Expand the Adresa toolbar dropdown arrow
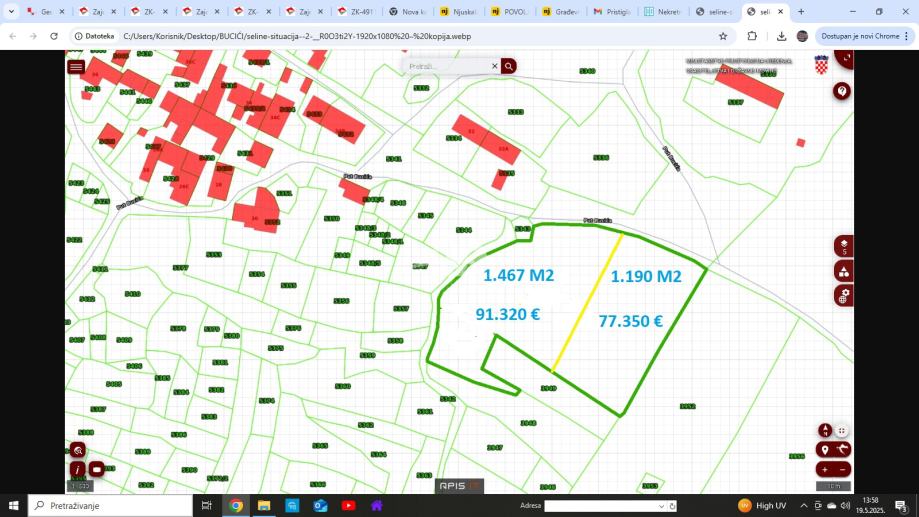This screenshot has width=919, height=517. 662,506
